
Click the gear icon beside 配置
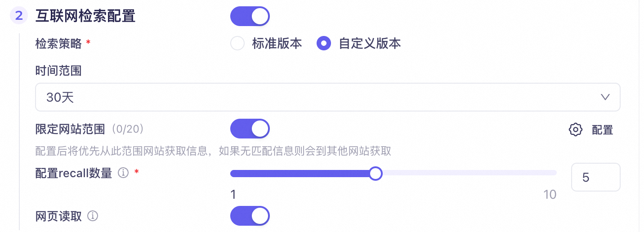tap(575, 130)
